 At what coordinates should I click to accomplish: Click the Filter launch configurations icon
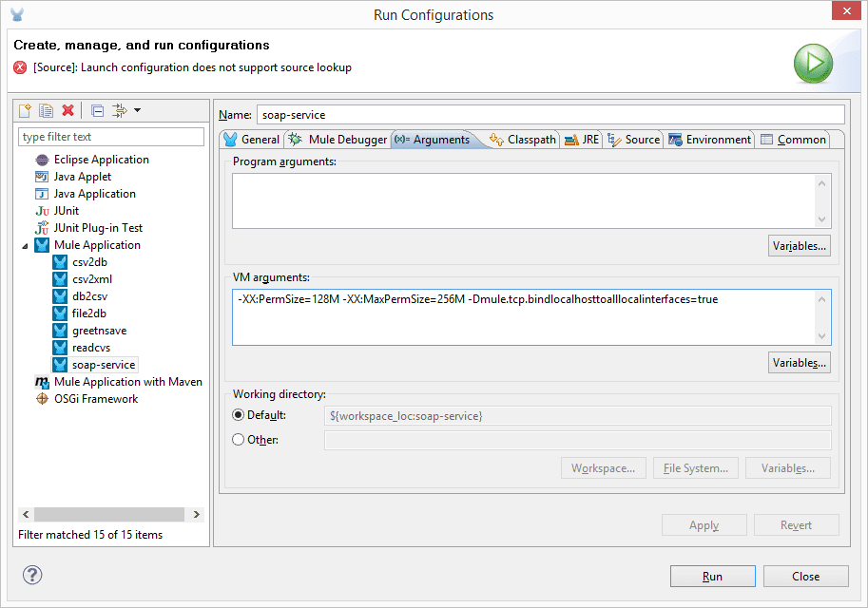tap(120, 110)
